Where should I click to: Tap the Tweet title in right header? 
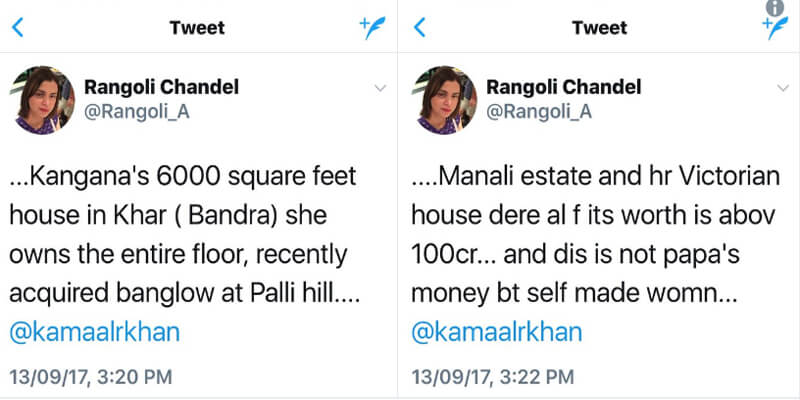(x=599, y=28)
